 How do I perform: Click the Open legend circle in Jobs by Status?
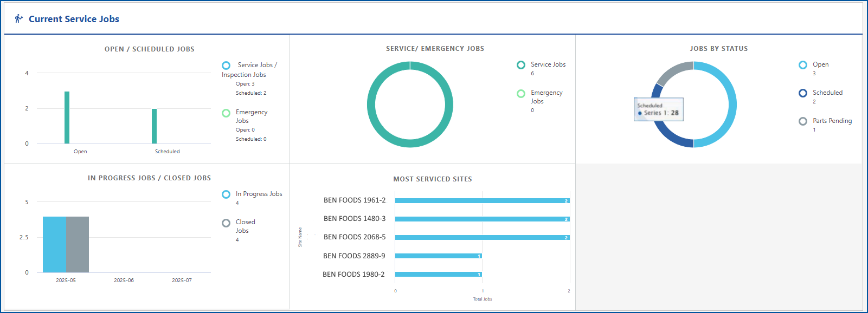click(x=803, y=65)
